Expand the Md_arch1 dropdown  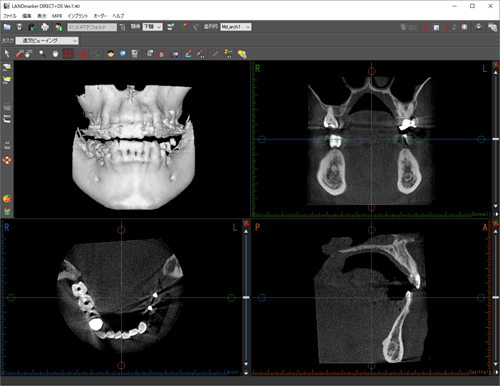pos(236,27)
